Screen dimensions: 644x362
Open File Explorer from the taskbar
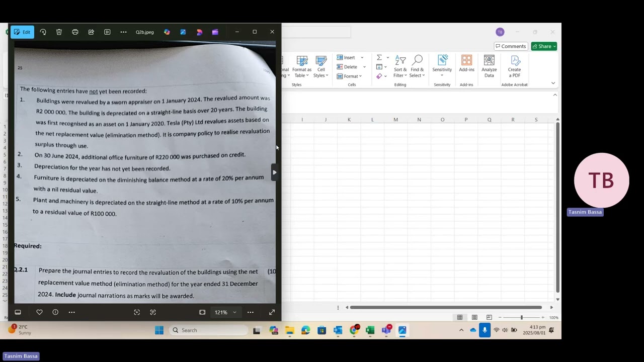click(x=290, y=330)
